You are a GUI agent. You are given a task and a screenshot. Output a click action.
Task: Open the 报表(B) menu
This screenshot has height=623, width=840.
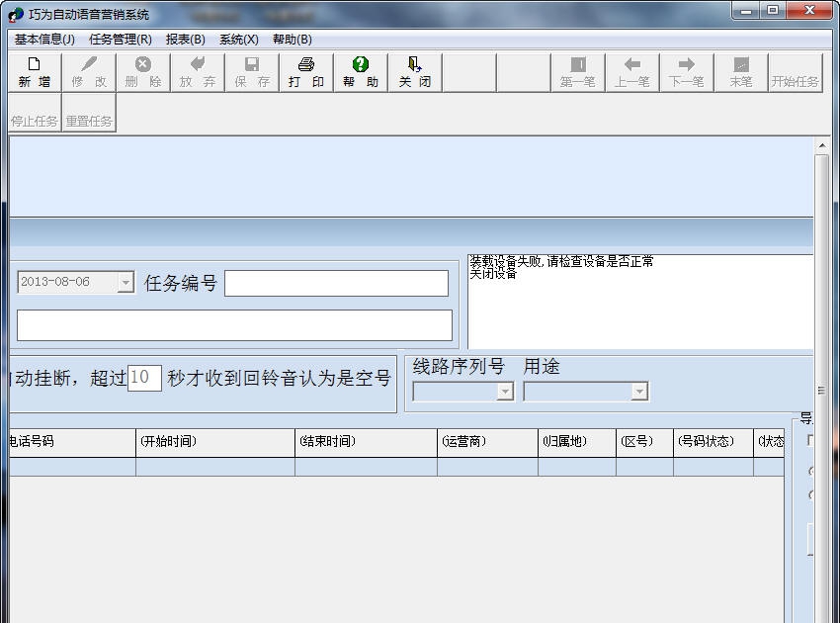(186, 40)
